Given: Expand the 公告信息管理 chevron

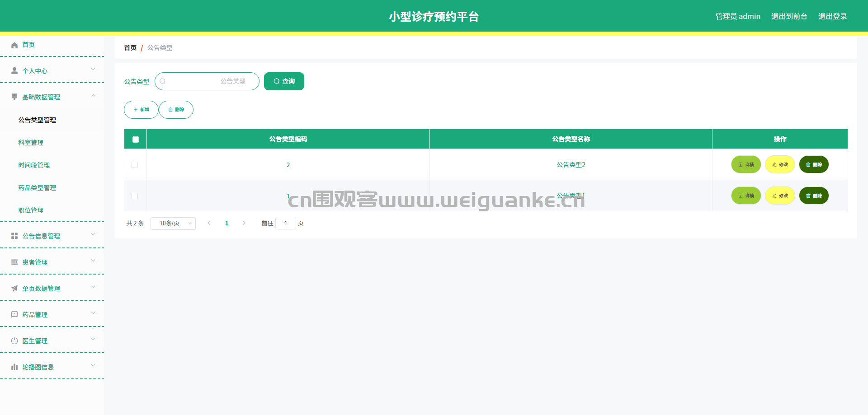Looking at the screenshot, I should pyautogui.click(x=93, y=234).
